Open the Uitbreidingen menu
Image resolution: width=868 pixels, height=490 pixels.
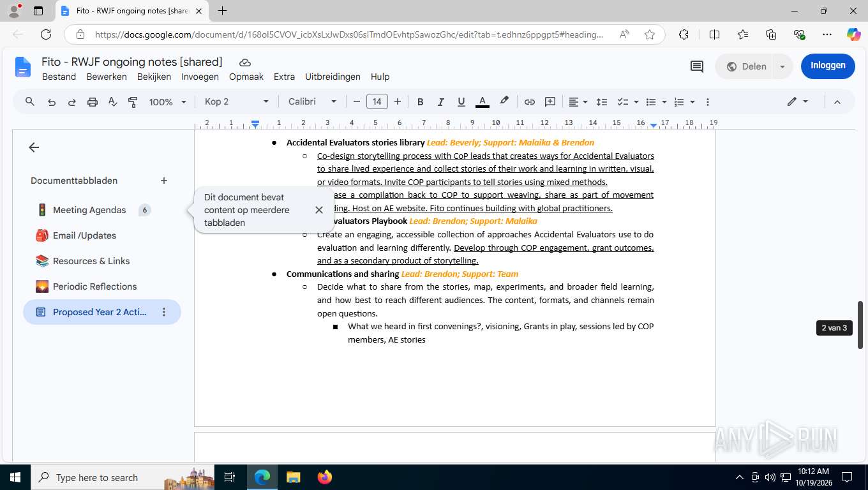pos(333,77)
